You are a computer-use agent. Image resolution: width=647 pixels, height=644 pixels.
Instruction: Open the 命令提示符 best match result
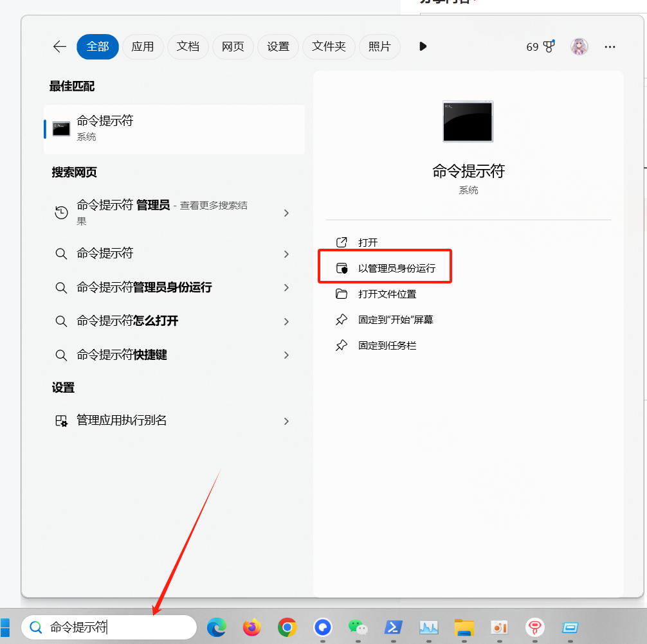click(x=174, y=129)
